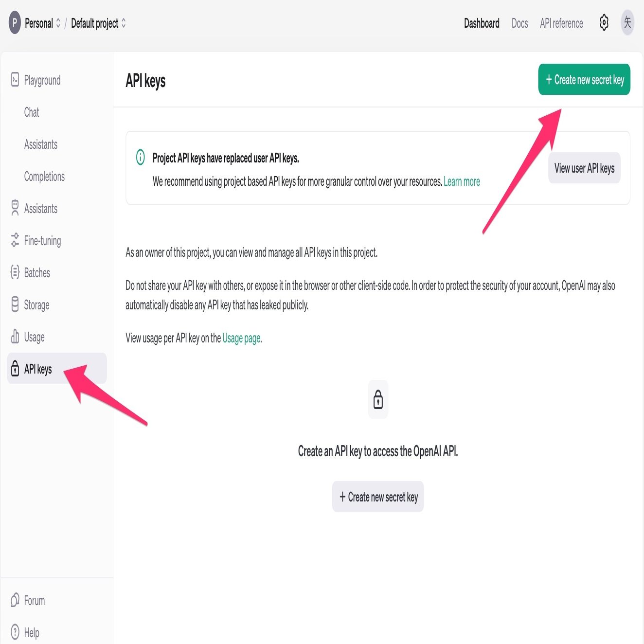Select Completions in the sidebar

(x=44, y=177)
